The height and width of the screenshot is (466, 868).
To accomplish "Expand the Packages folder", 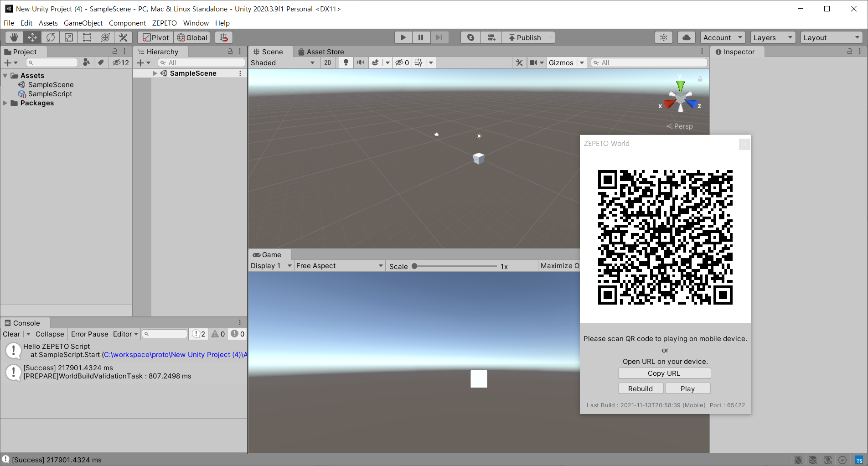I will click(x=5, y=103).
